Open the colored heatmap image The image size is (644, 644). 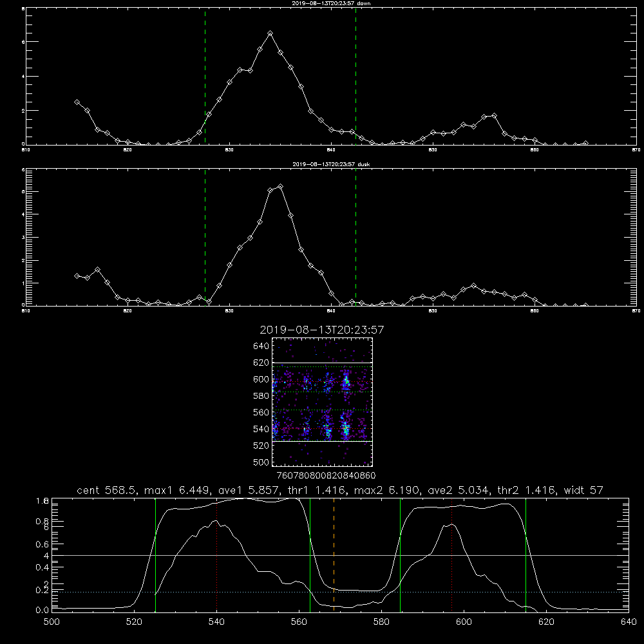322,402
